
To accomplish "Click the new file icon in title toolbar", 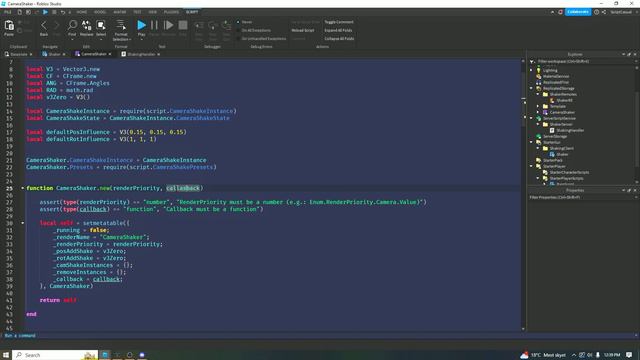I will point(19,12).
